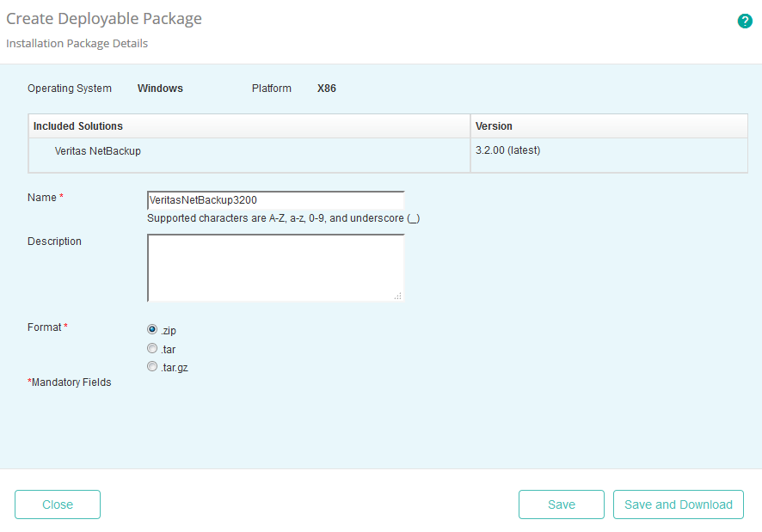Viewport: 762px width, 532px height.
Task: Focus the Description text area
Action: (x=275, y=267)
